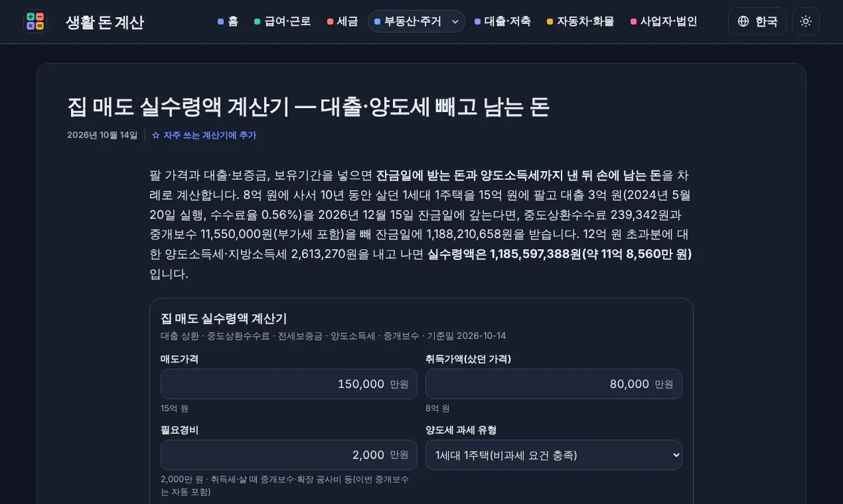Click the blue dot beside 부동산·주거
The width and height of the screenshot is (843, 504).
tap(378, 22)
